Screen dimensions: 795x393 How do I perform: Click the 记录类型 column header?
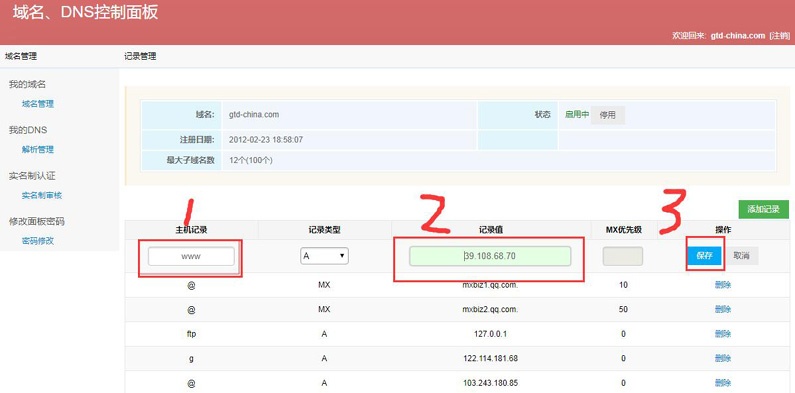pyautogui.click(x=324, y=230)
